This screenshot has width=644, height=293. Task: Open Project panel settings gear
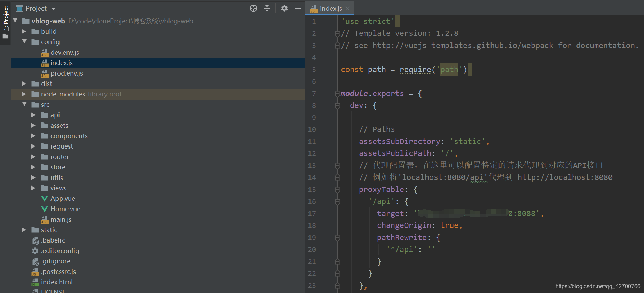tap(284, 8)
